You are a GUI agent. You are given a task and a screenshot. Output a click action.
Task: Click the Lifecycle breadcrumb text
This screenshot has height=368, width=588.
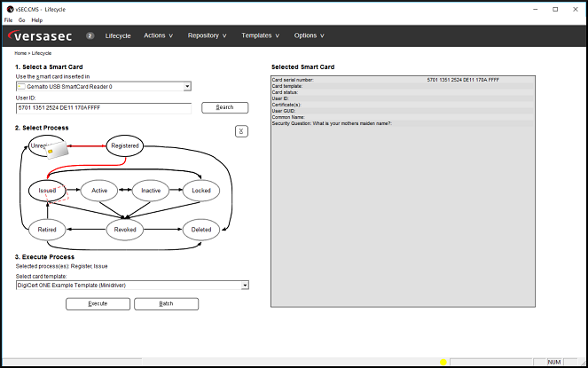[42, 53]
